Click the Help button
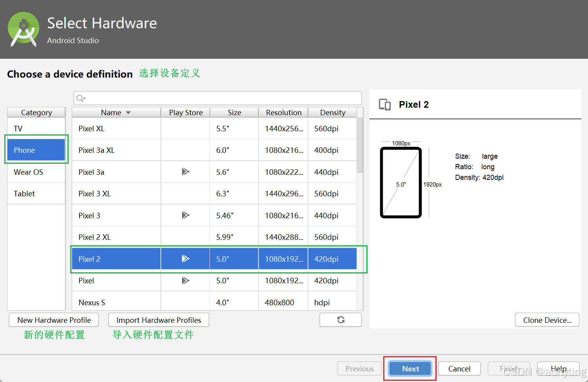The width and height of the screenshot is (588, 382). [558, 369]
